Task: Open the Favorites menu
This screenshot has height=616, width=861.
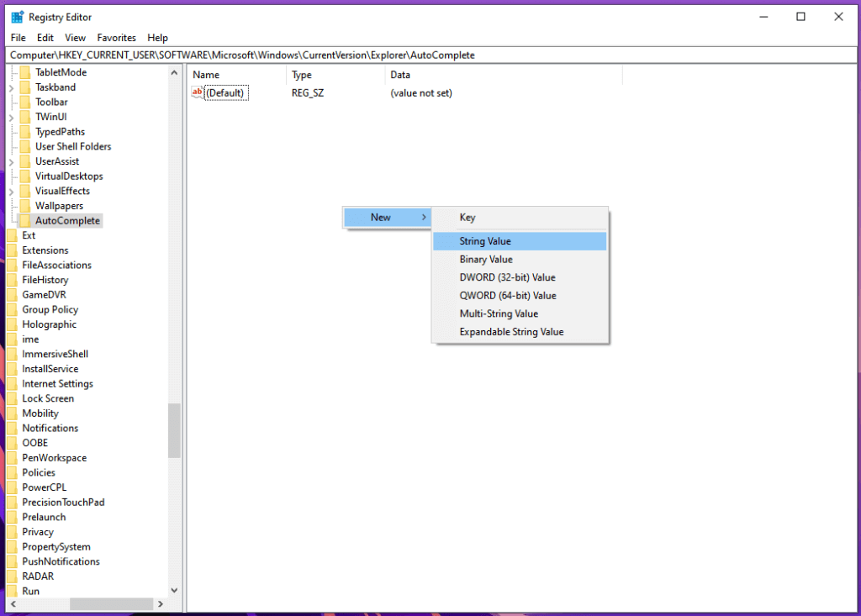Action: click(116, 37)
